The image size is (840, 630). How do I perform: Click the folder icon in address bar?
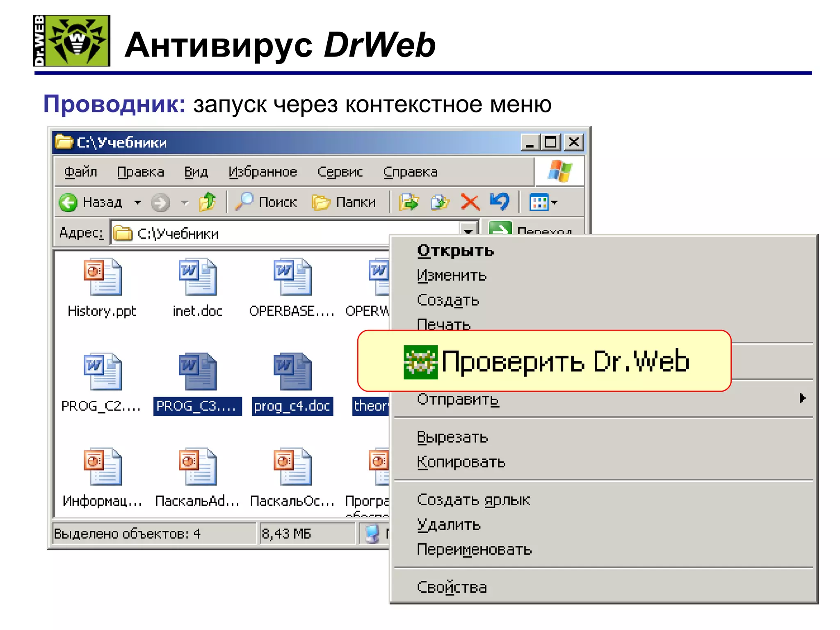tap(123, 233)
